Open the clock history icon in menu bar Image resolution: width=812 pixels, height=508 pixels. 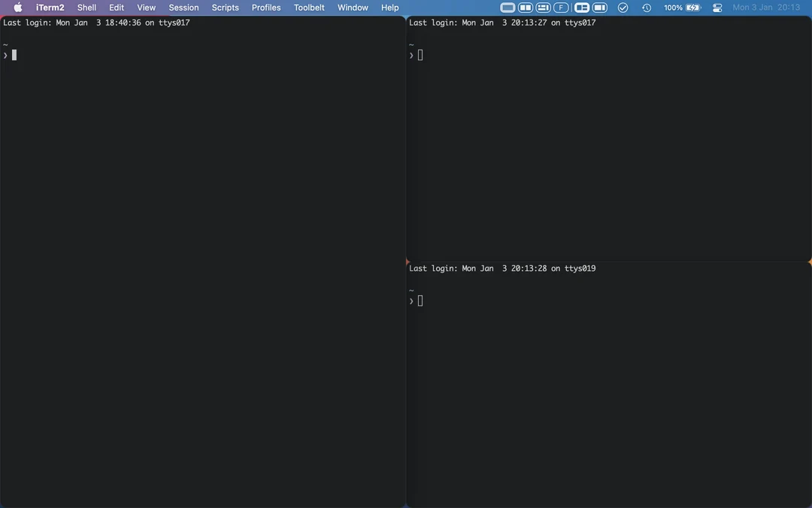point(646,7)
